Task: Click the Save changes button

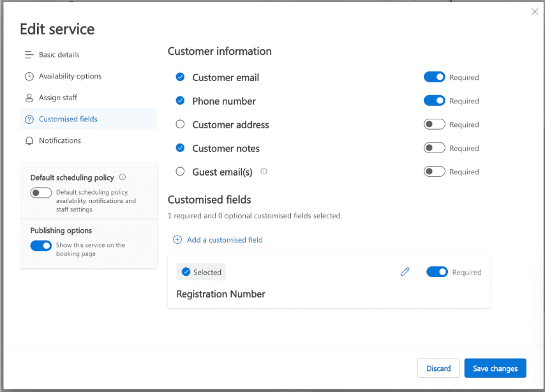Action: (x=495, y=368)
